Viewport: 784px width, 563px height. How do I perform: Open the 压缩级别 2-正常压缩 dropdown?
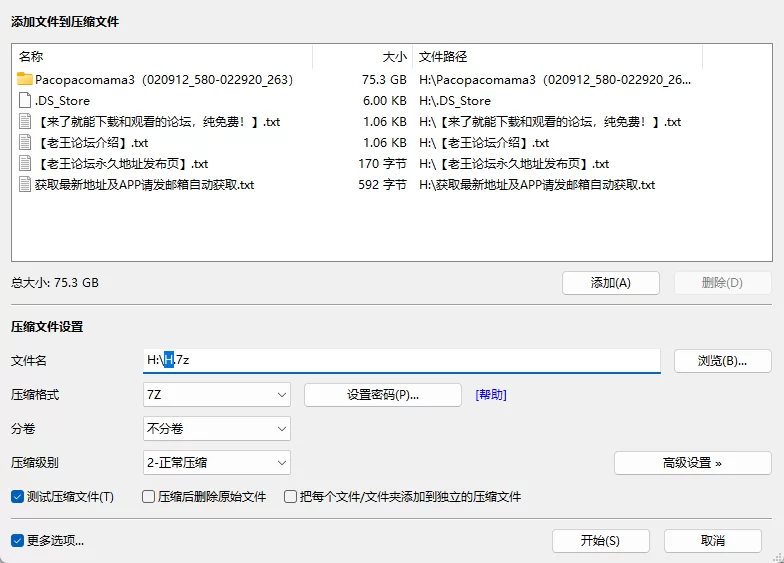coord(216,463)
